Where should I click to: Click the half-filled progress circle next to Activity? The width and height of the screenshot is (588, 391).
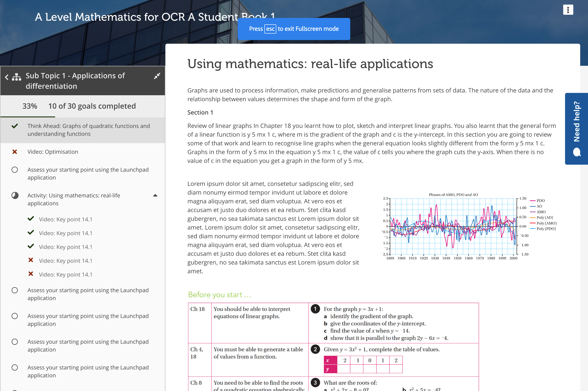[15, 196]
